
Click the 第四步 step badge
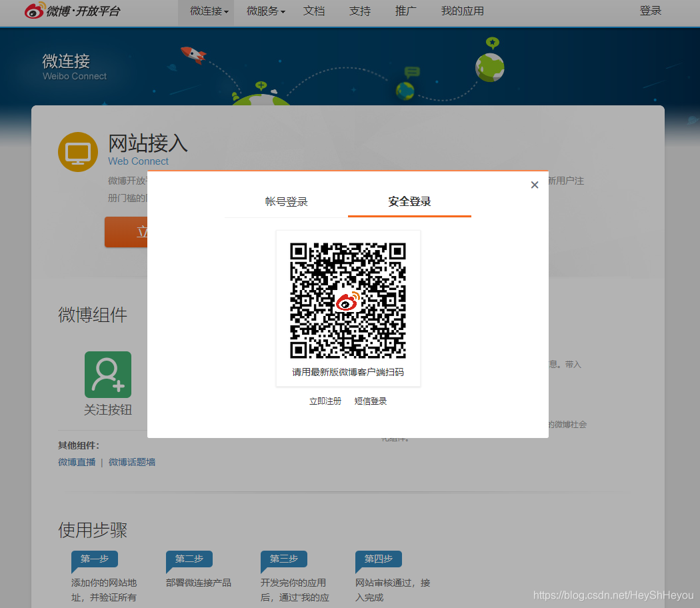click(379, 559)
